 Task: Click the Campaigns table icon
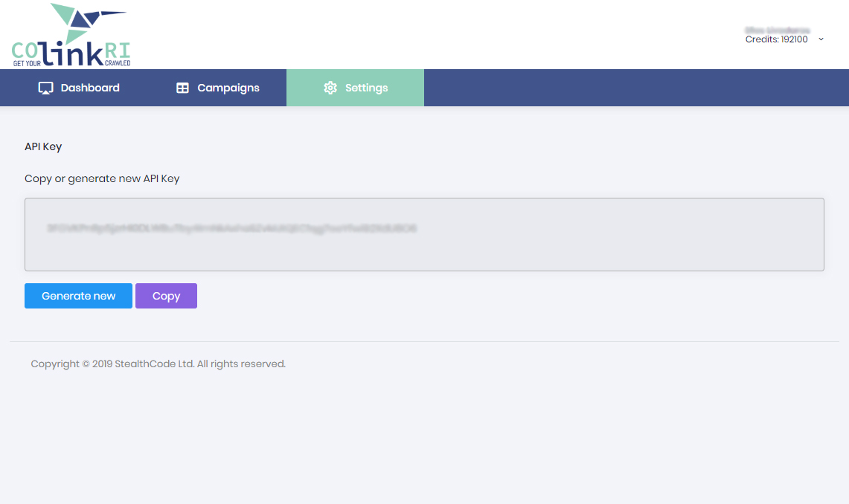coord(182,88)
